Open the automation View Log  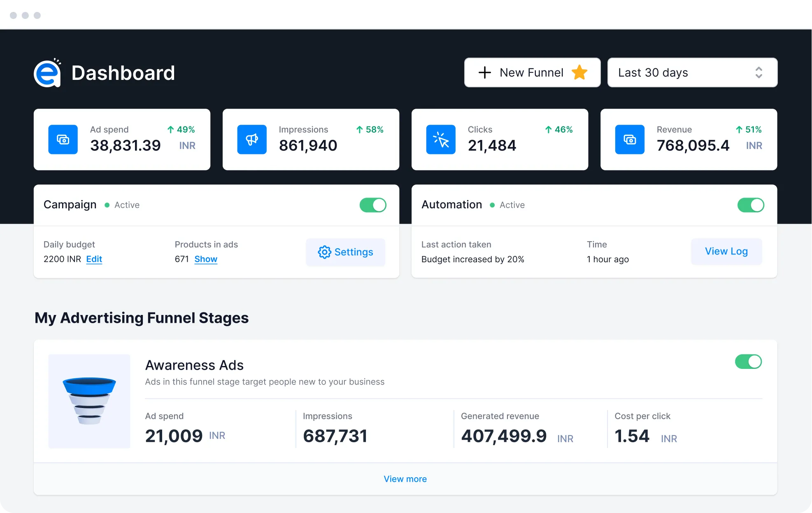726,252
